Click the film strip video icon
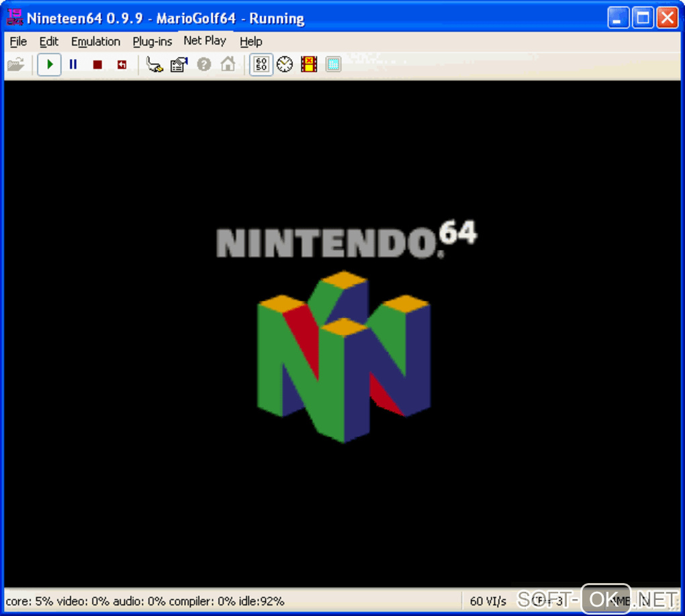Image resolution: width=685 pixels, height=616 pixels. pos(309,64)
